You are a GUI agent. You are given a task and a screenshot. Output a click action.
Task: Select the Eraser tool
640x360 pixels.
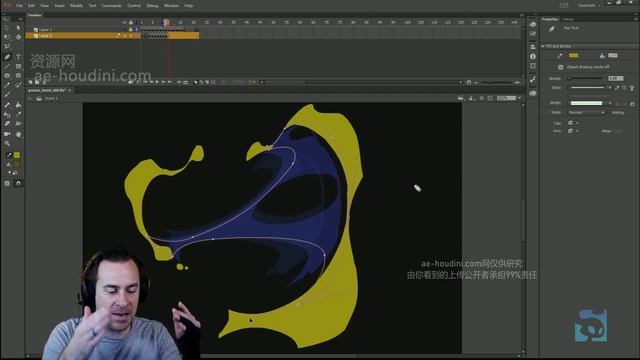click(x=7, y=123)
